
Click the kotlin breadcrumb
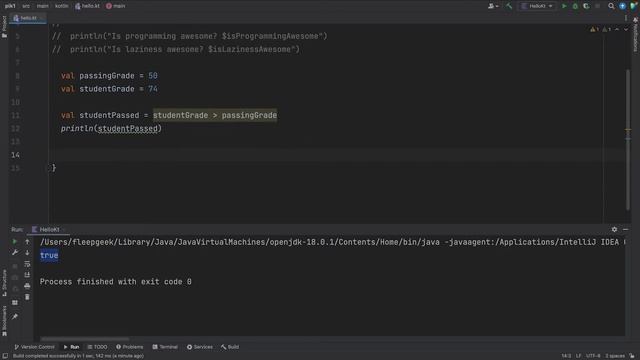pos(62,6)
